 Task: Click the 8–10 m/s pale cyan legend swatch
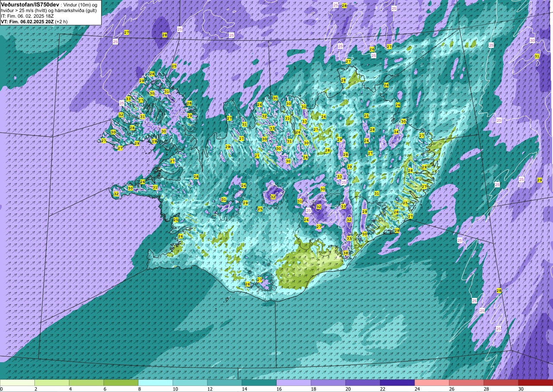(x=156, y=383)
